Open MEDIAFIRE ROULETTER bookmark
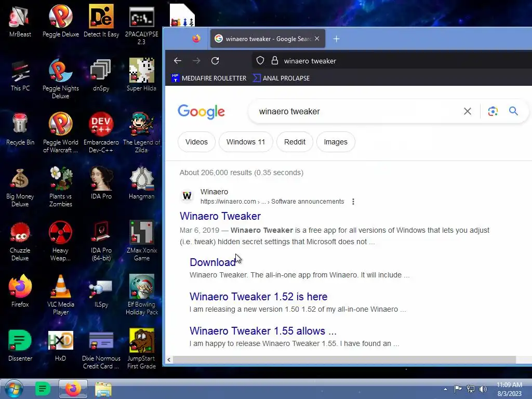Viewport: 532px width, 399px height. tap(209, 78)
